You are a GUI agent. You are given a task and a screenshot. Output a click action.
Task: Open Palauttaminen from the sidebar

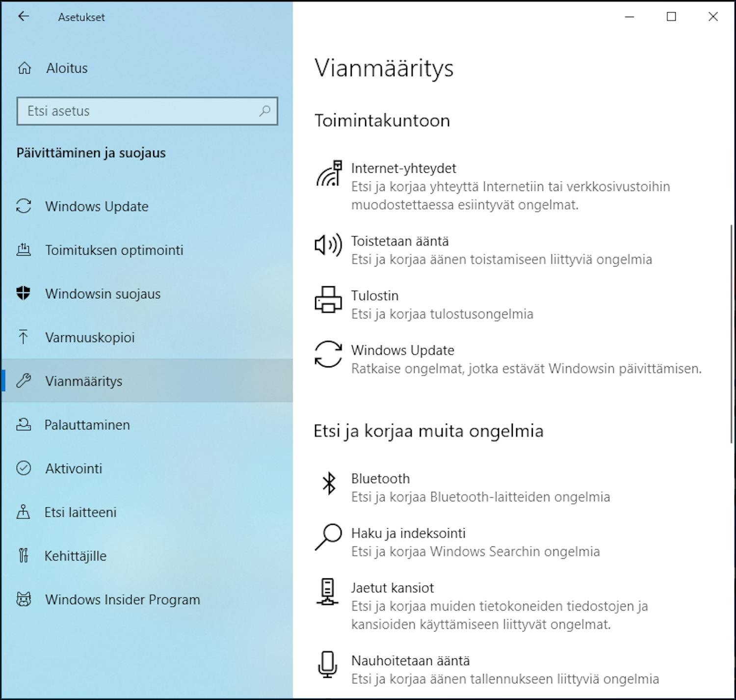[x=87, y=425]
